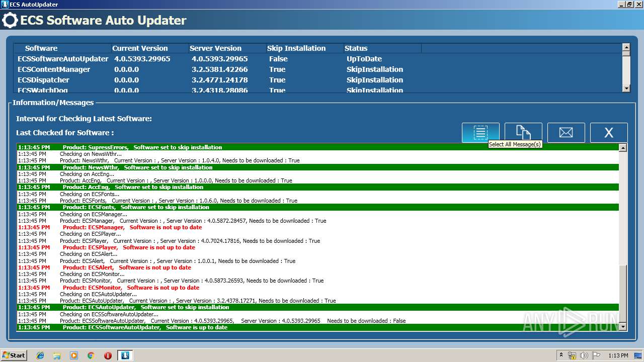Click the 1:13 PM taskbar clock
Viewport: 644px width, 362px height.
click(618, 355)
